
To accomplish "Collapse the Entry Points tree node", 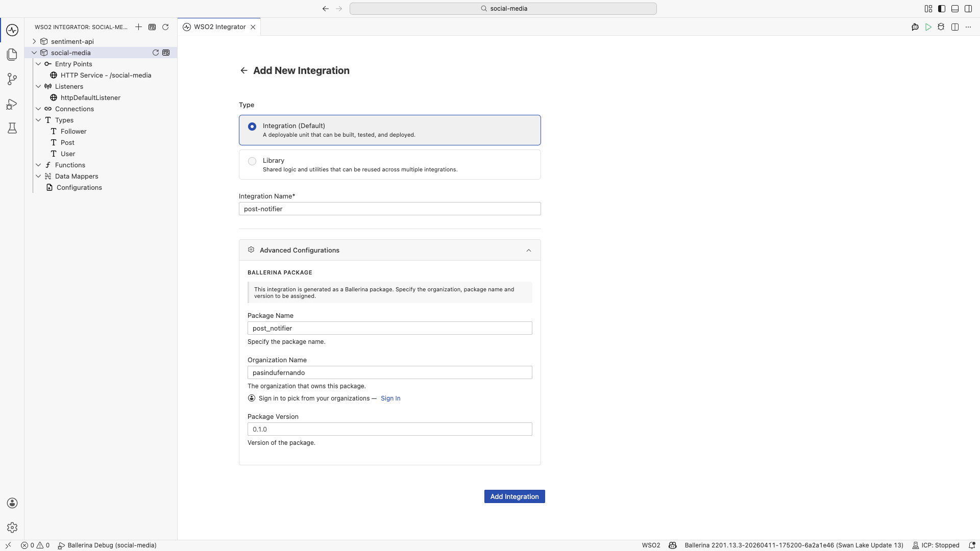I will point(38,64).
